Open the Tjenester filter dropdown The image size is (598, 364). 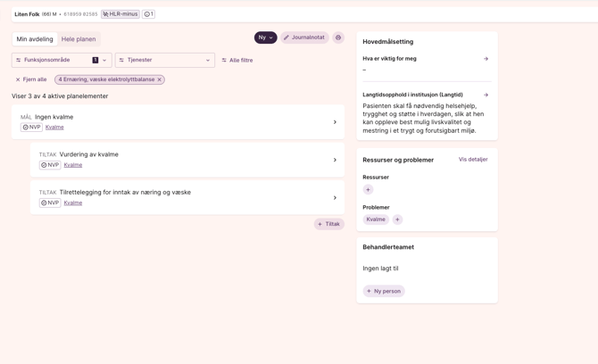tap(165, 60)
